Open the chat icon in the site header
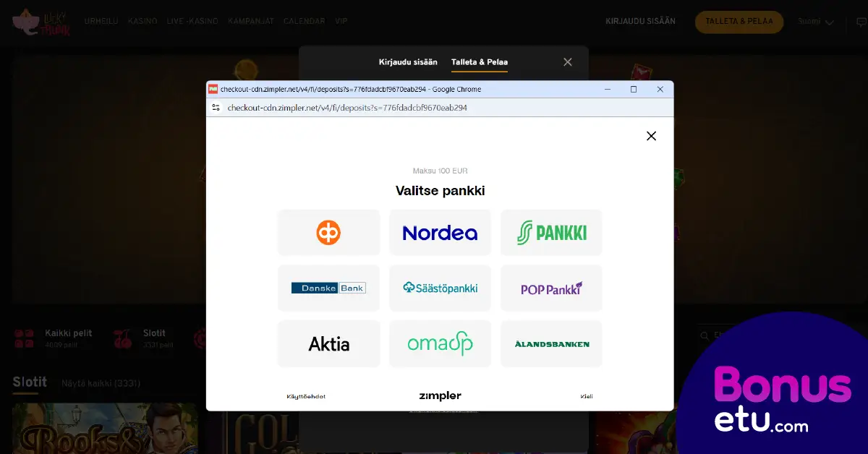 click(861, 22)
